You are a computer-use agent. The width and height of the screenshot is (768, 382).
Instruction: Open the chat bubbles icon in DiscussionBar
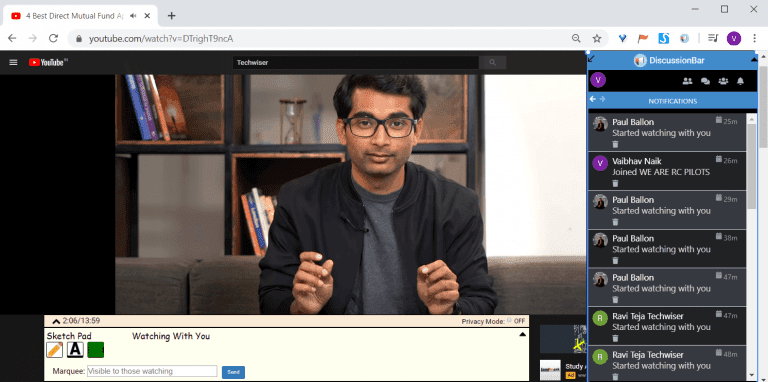705,81
